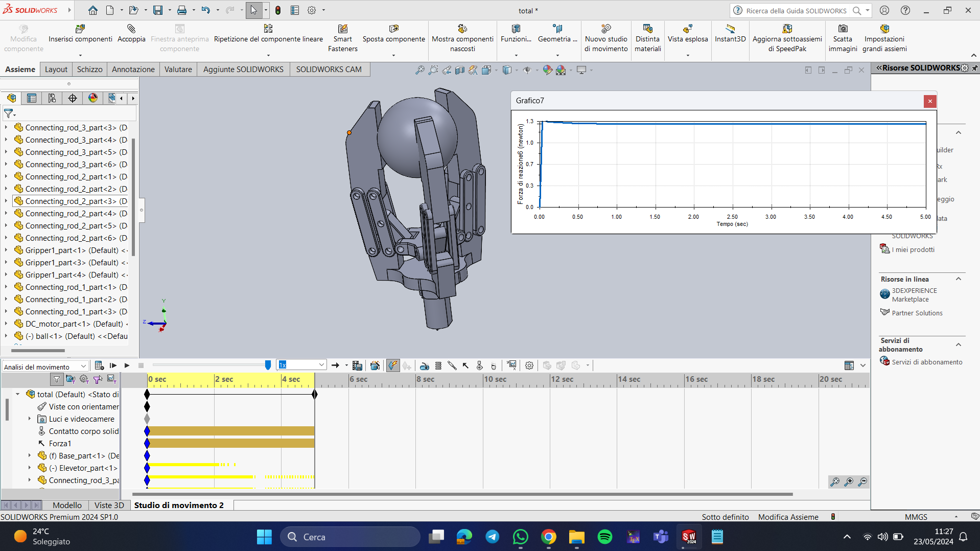This screenshot has height=551, width=980.
Task: Expand DC_motor_part<1> in the feature tree
Action: (6, 324)
